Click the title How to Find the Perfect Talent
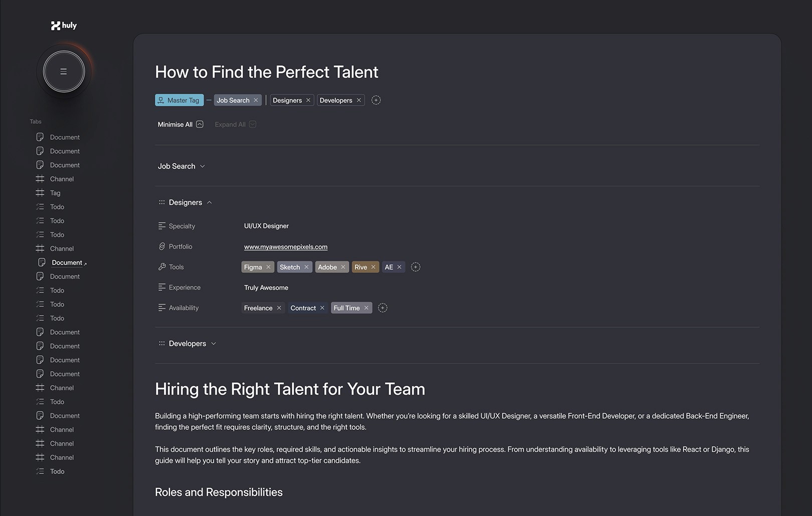The width and height of the screenshot is (812, 516). click(267, 72)
